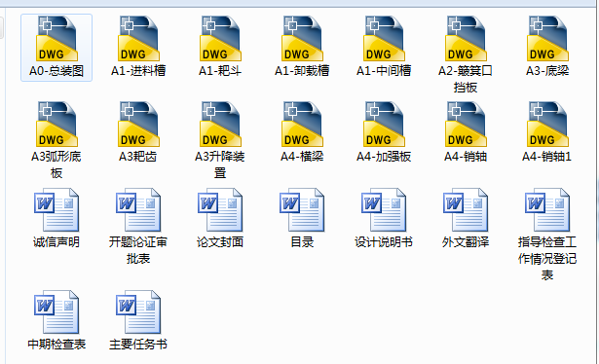The height and width of the screenshot is (364, 599).
Task: Select the A3耙齿 DWG file icon
Action: point(138,124)
